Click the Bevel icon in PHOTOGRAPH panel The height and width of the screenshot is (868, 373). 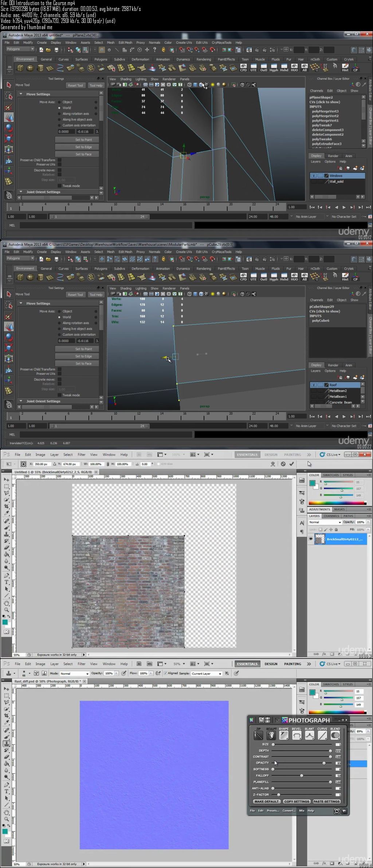tap(297, 735)
